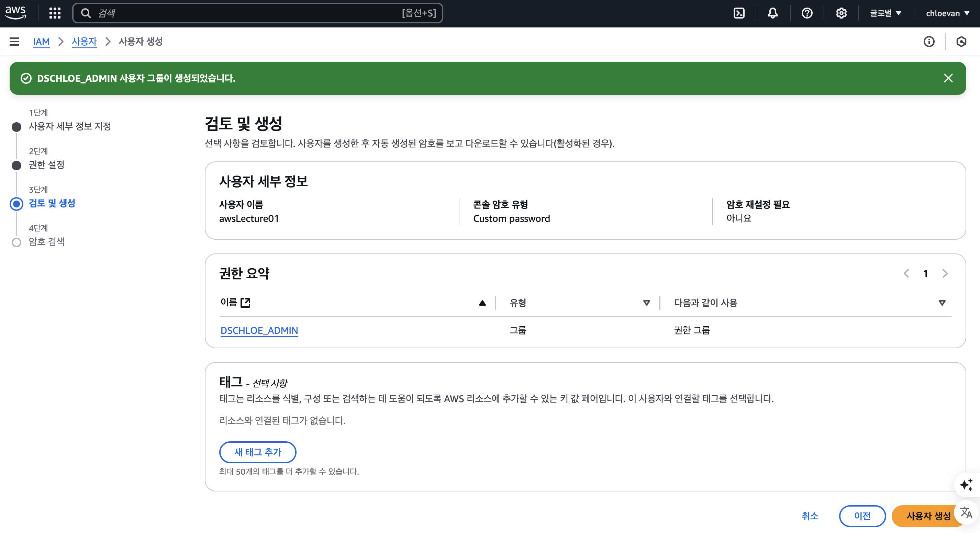Launch CloudShell from the top bar
The width and height of the screenshot is (980, 533).
tap(739, 13)
